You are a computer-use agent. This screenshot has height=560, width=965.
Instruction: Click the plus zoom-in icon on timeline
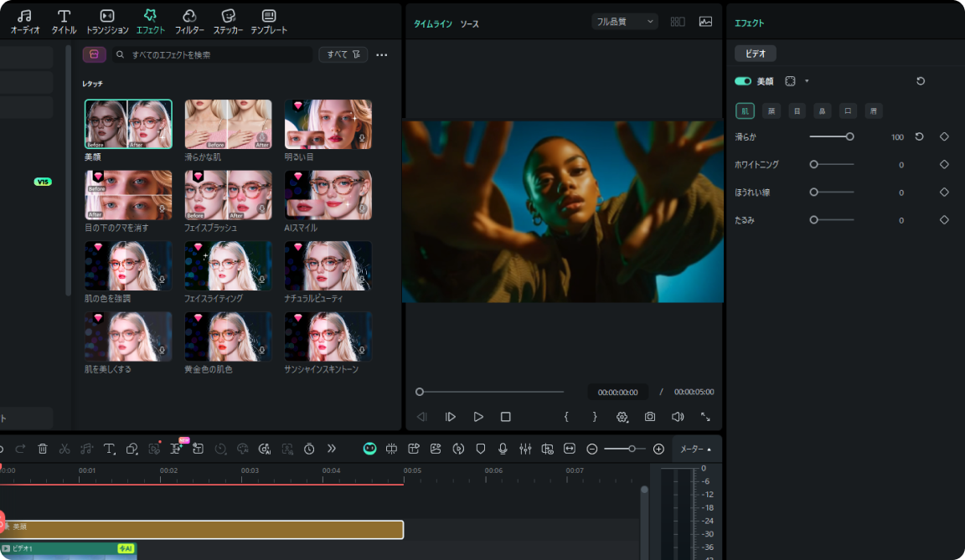pyautogui.click(x=658, y=449)
